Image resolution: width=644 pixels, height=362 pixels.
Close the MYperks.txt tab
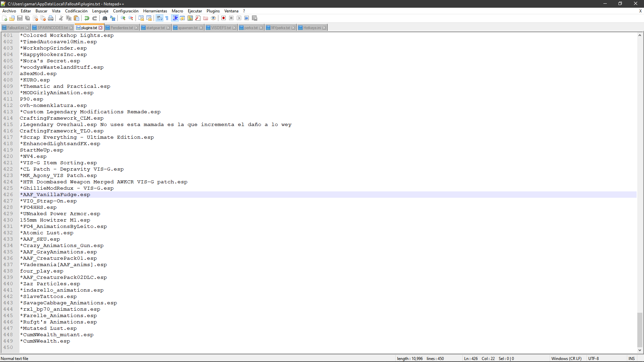[293, 28]
